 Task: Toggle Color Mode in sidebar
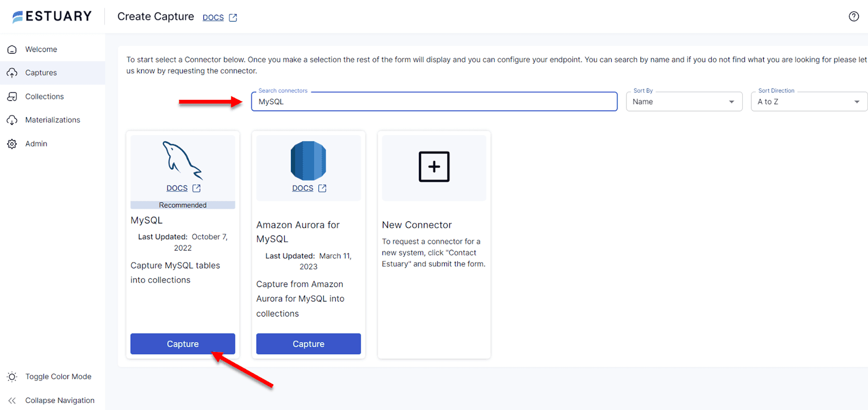tap(58, 376)
